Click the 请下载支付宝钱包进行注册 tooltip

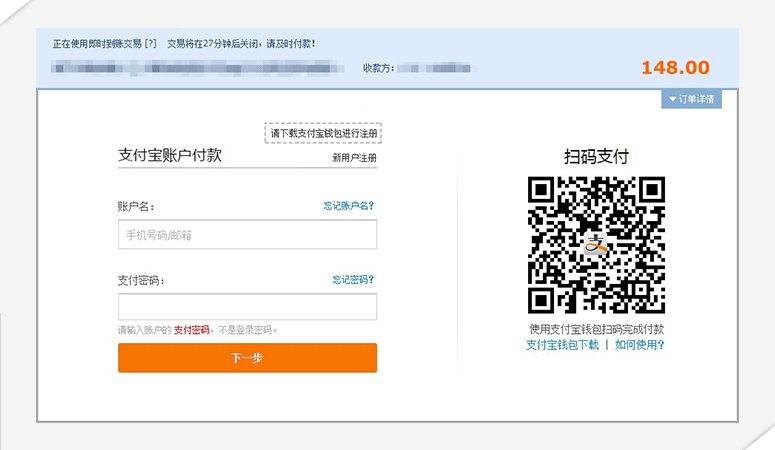point(323,133)
